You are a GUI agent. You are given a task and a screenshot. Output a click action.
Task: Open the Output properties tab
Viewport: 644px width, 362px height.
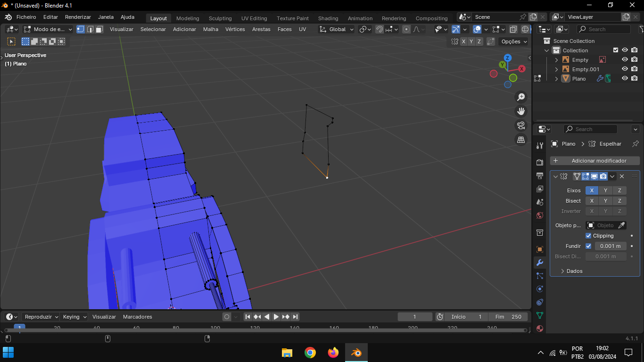540,176
